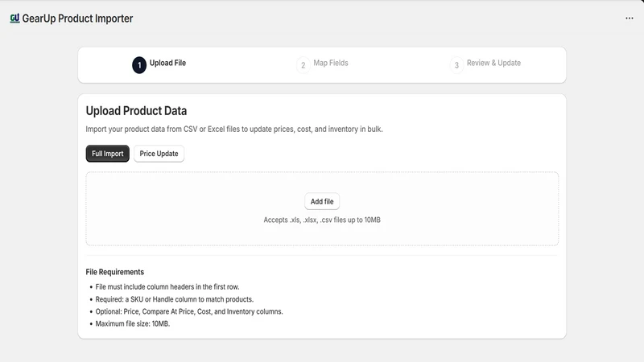
Task: Switch to Price Update mode
Action: 159,154
